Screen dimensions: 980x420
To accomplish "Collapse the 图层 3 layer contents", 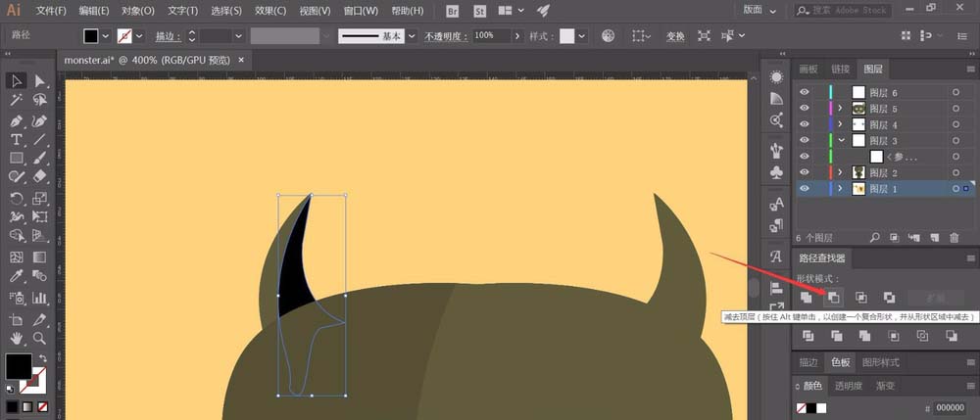I will click(841, 140).
